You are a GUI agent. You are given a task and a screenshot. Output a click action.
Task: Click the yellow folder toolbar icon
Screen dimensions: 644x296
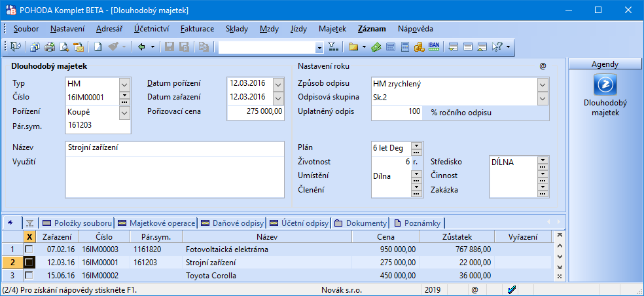[353, 47]
